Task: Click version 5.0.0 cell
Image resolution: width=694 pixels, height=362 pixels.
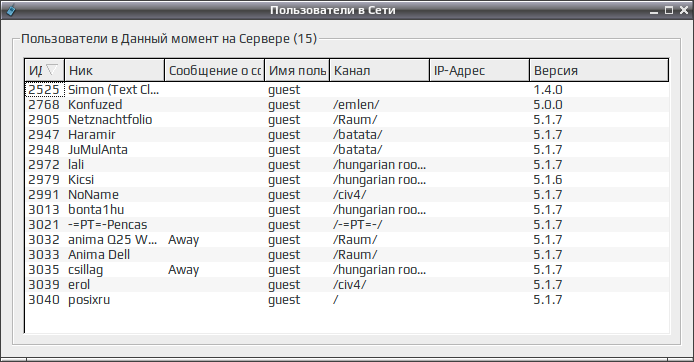Action: 547,105
